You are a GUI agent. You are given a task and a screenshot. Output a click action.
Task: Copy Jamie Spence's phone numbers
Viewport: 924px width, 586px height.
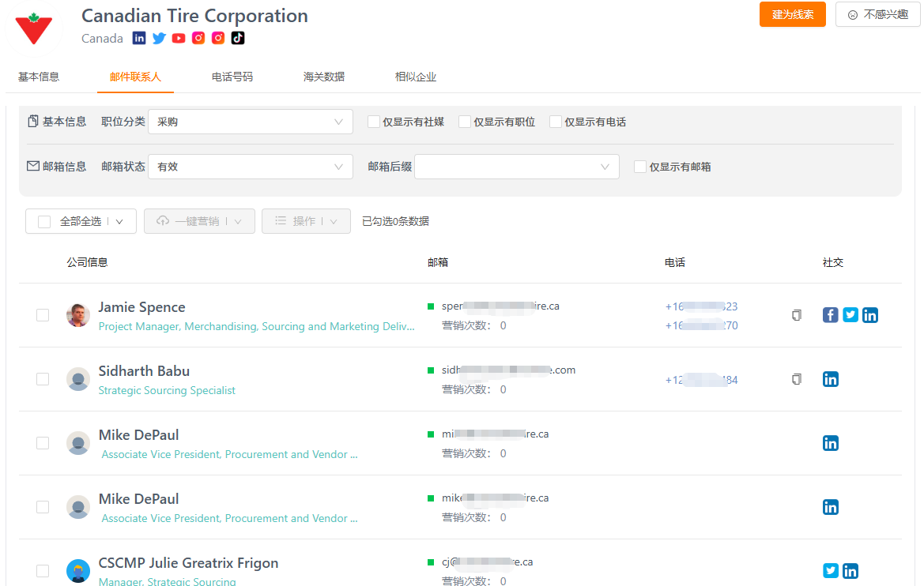click(797, 315)
